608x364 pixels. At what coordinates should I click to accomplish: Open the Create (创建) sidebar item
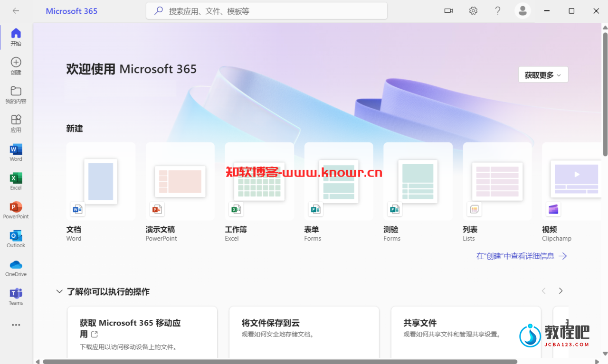16,66
